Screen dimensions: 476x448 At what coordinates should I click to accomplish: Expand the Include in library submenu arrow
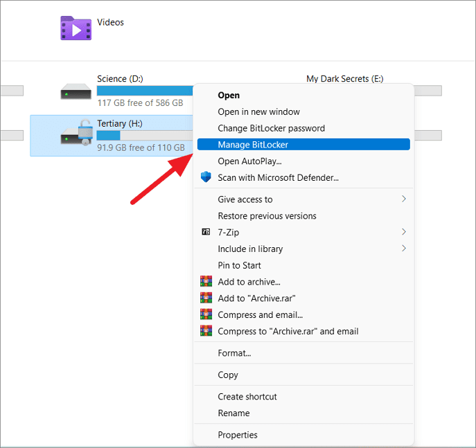pos(404,249)
